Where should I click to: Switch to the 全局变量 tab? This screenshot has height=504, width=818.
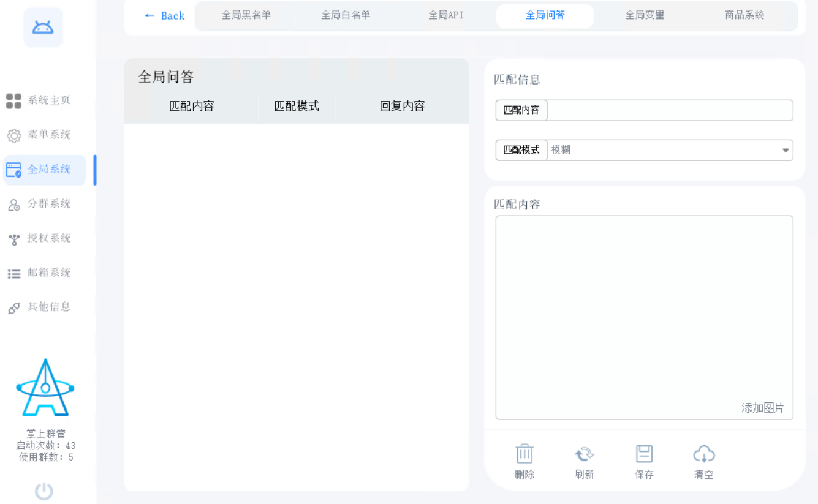[x=645, y=15]
